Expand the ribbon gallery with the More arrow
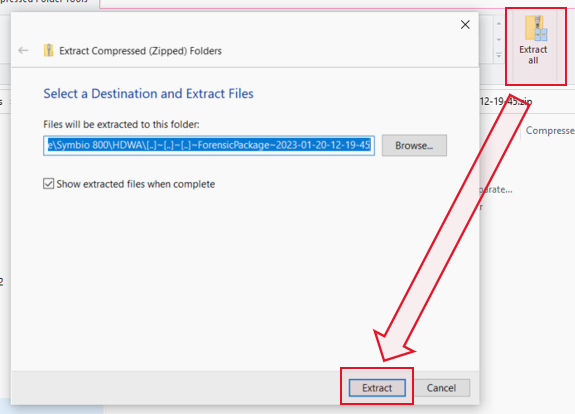 [x=499, y=56]
